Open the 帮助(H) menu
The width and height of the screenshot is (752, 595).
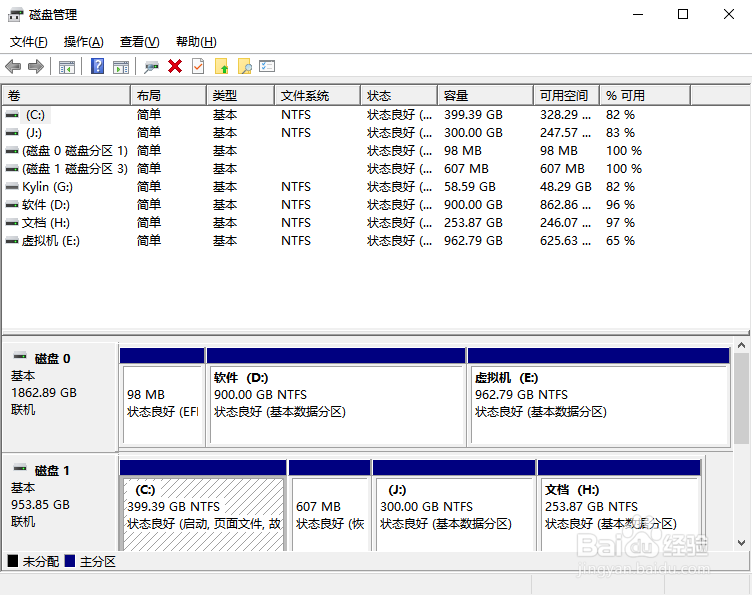196,42
